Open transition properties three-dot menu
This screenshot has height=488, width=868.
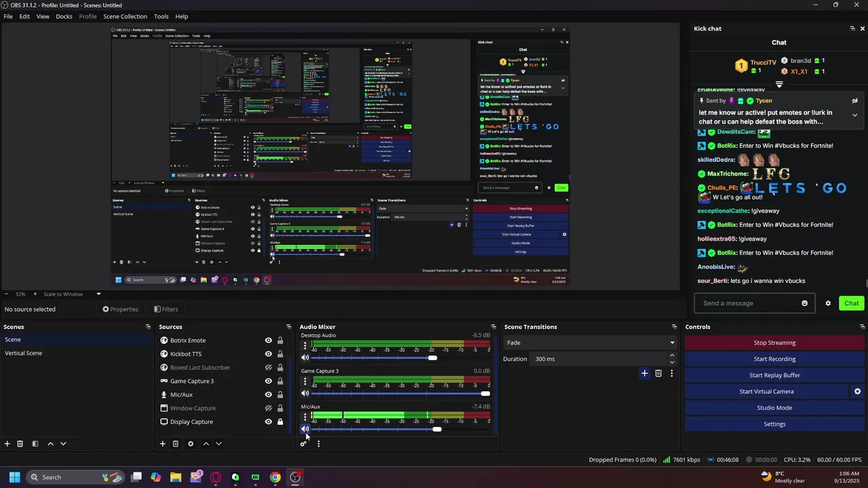pyautogui.click(x=671, y=373)
